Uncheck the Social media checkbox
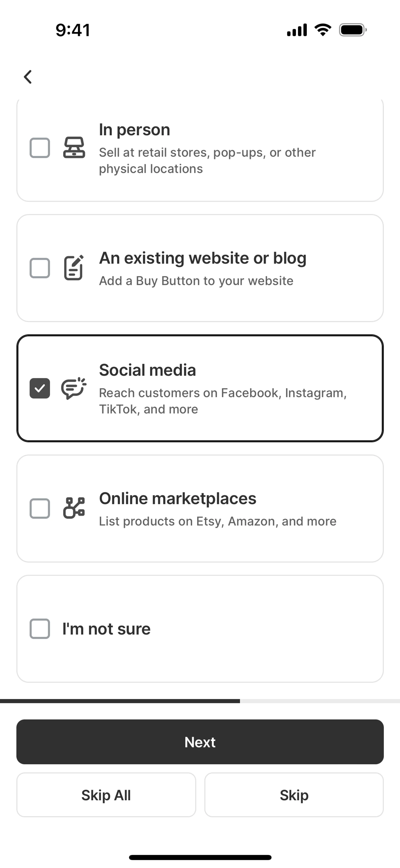 click(40, 388)
